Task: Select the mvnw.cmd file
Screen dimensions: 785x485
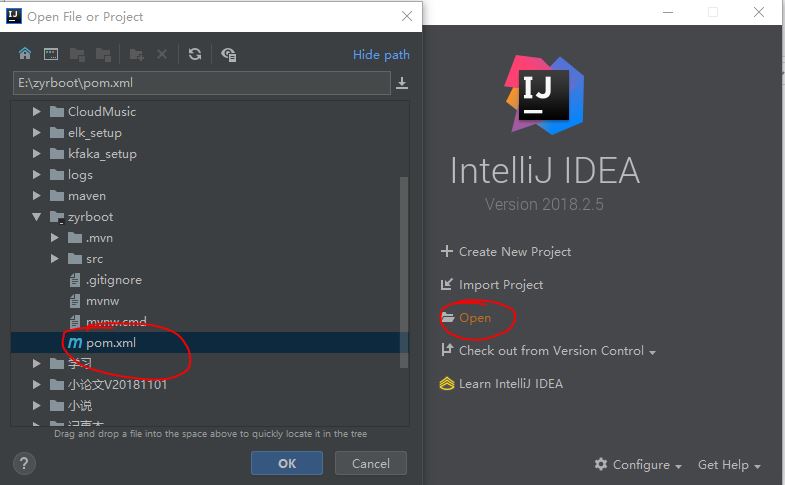Action: pos(210,321)
